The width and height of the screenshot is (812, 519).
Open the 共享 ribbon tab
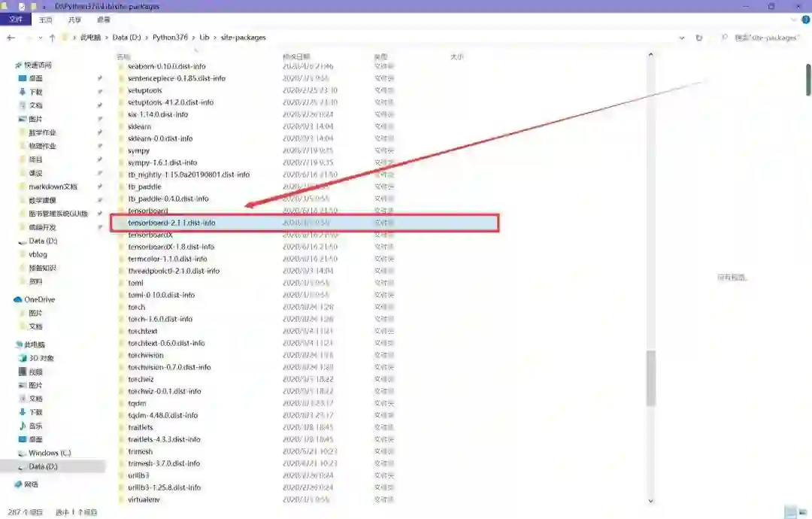point(74,20)
